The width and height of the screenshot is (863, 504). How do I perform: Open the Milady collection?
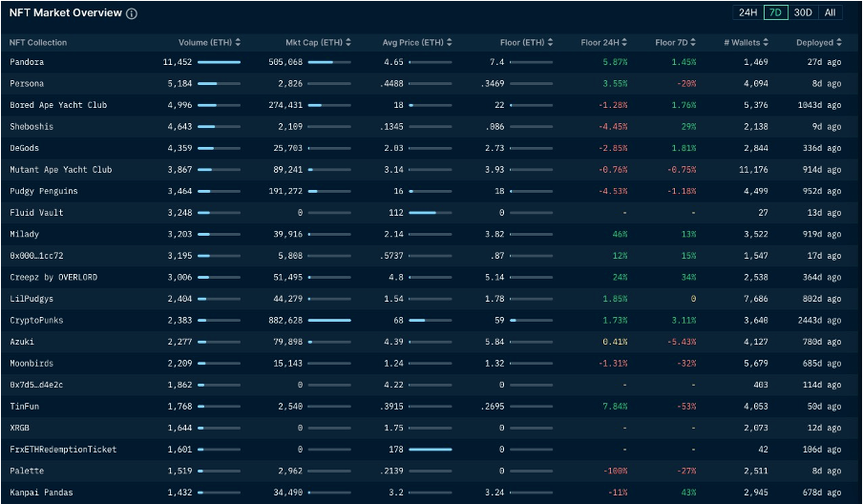[24, 234]
